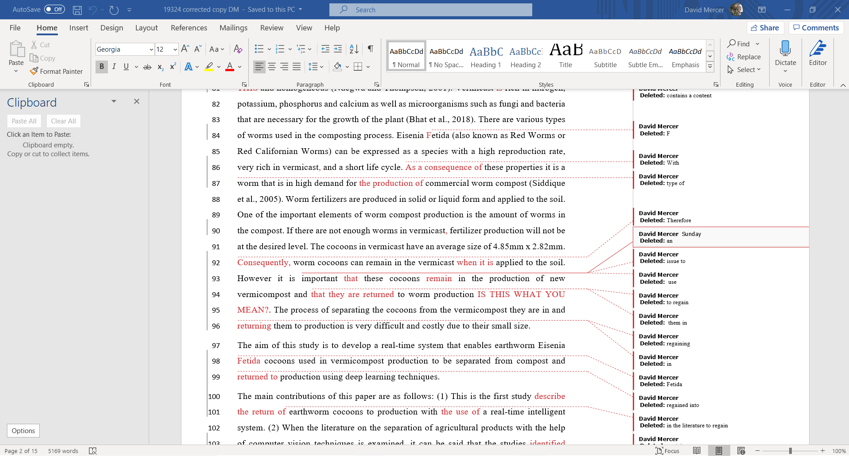
Task: Switch to Web Layout view in status bar
Action: pyautogui.click(x=741, y=451)
